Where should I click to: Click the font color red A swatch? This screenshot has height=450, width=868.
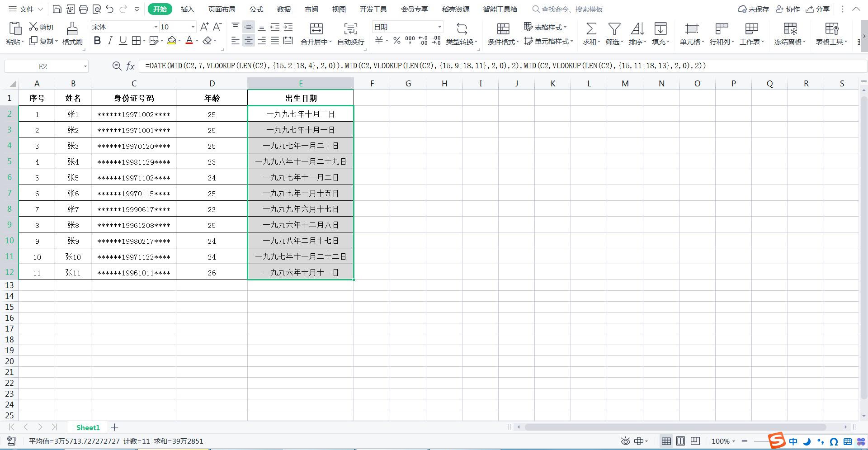[x=189, y=41]
